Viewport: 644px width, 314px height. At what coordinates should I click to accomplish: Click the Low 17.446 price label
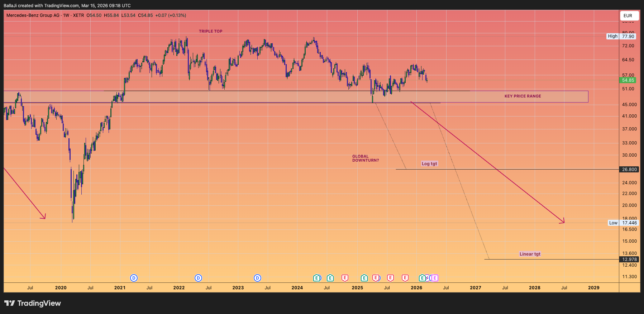(623, 223)
